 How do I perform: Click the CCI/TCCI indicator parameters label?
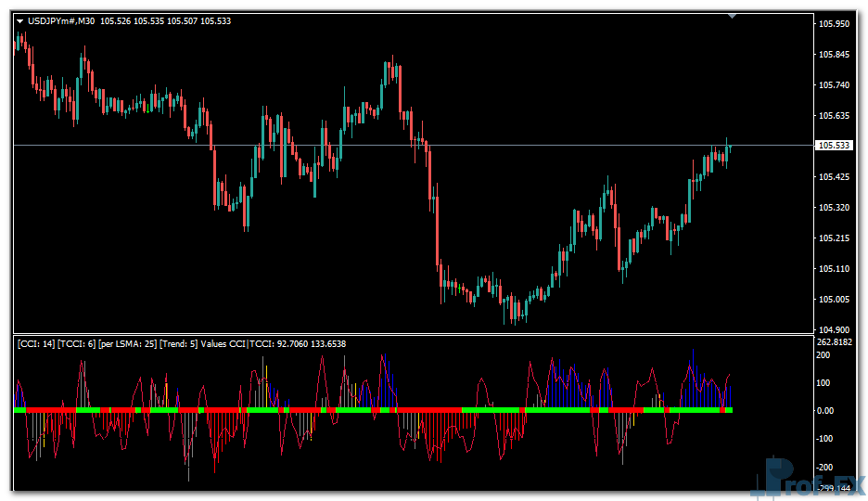(x=181, y=343)
